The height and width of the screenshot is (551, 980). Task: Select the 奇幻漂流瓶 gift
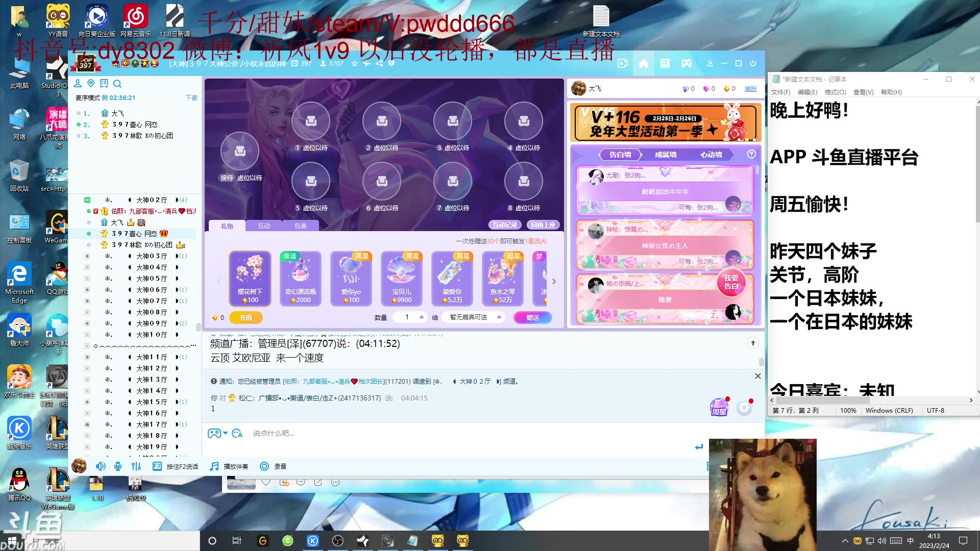(301, 279)
